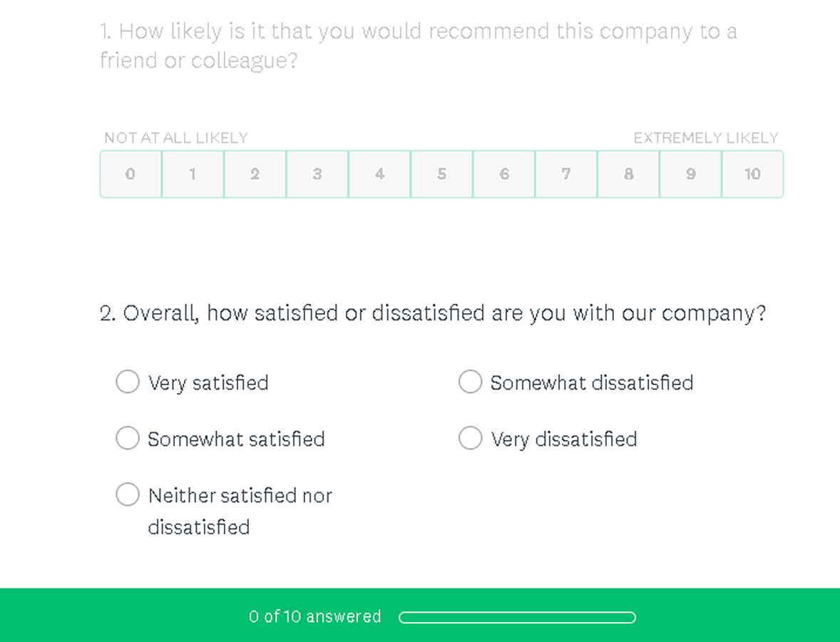Image resolution: width=840 pixels, height=642 pixels.
Task: Click the '0 of 10 answered' text
Action: coord(315,616)
